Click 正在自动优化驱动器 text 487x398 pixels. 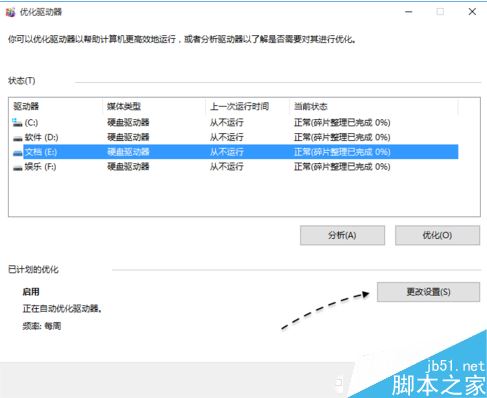tap(62, 309)
